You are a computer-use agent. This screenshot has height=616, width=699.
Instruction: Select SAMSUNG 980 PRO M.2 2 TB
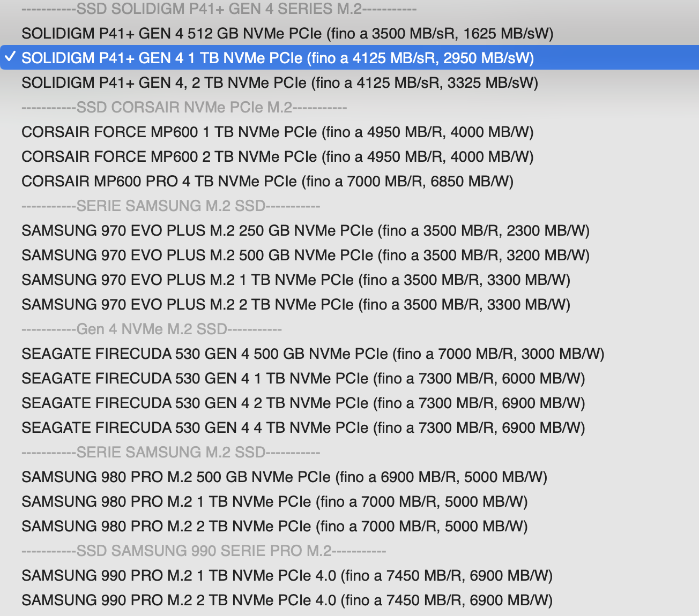tap(349, 526)
